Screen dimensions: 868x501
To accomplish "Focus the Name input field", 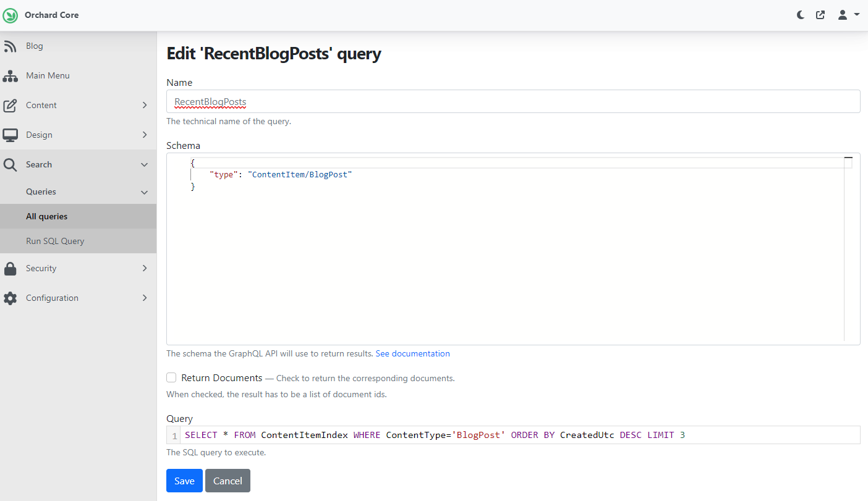I will tap(513, 101).
